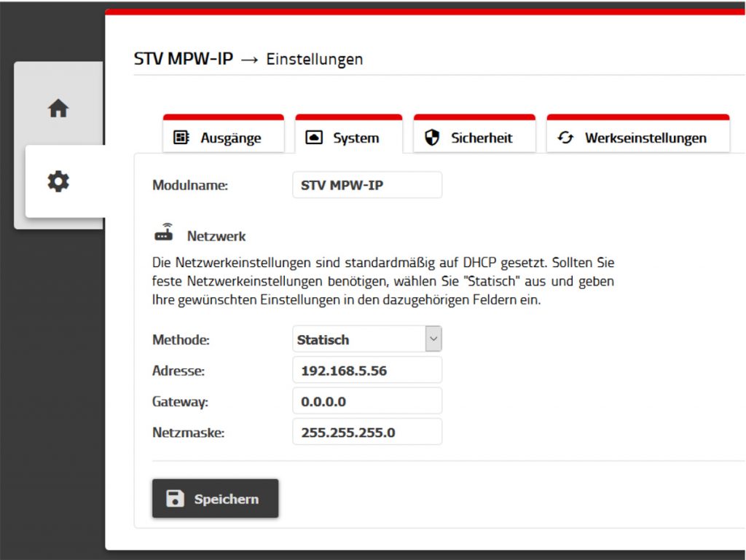Switch to the Ausgänge tab

pos(224,137)
